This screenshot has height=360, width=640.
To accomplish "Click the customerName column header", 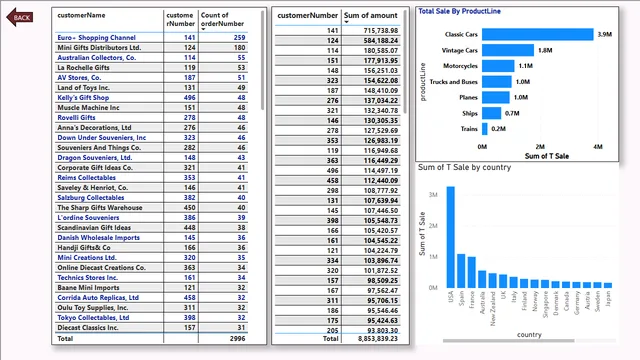I will [81, 15].
